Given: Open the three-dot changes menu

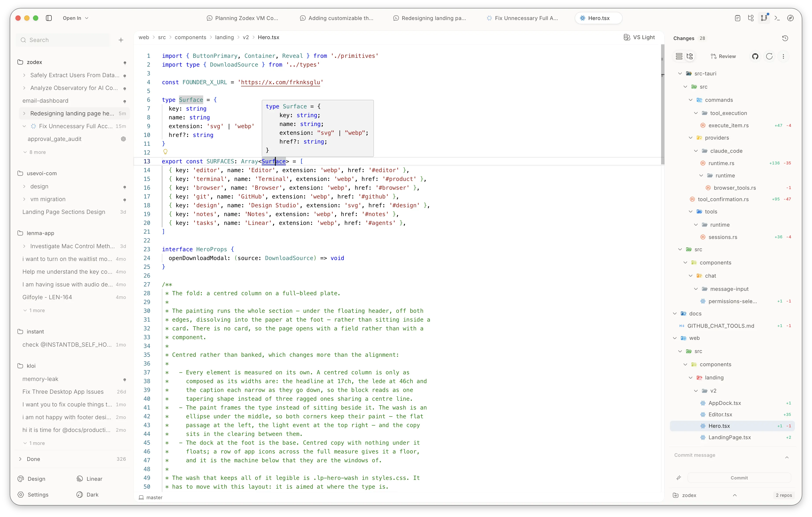Looking at the screenshot, I should point(783,56).
